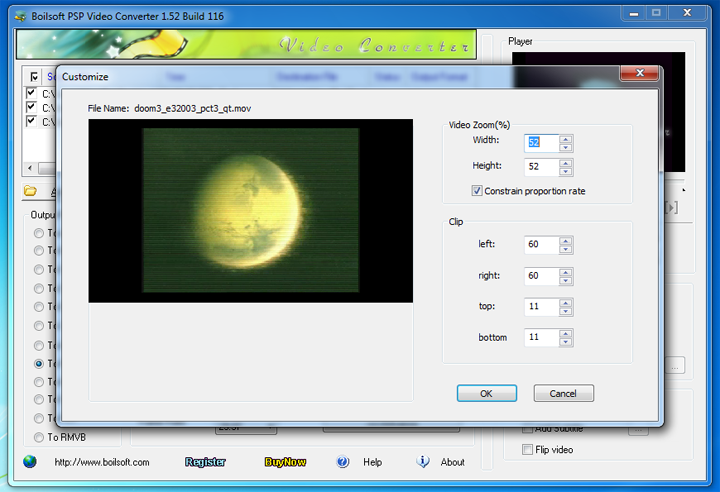Decrease Height zoom with down arrow
Viewport: 720px width, 492px height.
566,171
